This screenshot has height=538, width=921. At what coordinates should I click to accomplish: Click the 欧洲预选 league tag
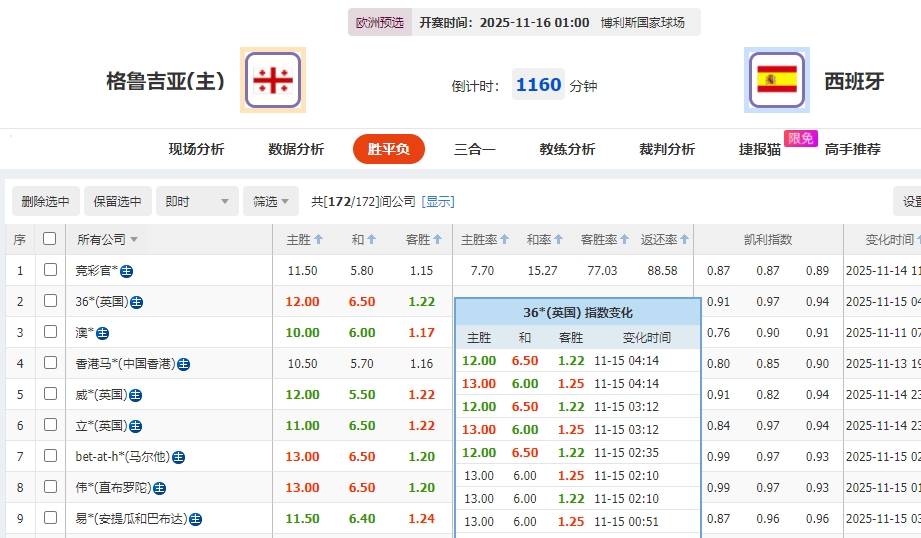(x=380, y=22)
